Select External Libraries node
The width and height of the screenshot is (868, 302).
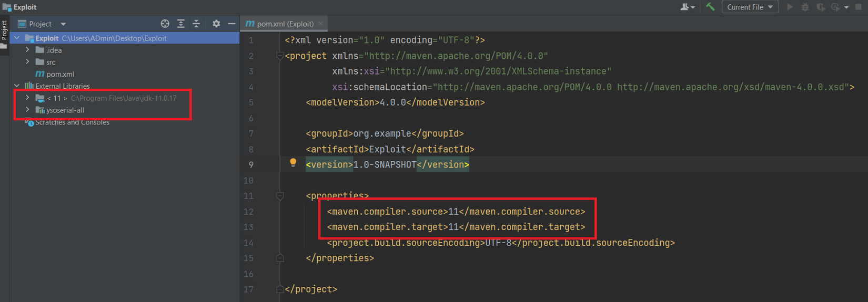[x=63, y=86]
